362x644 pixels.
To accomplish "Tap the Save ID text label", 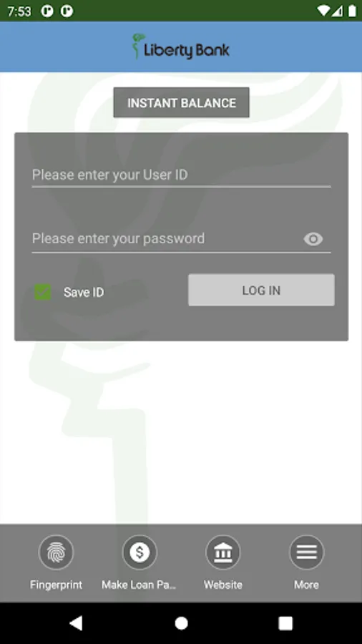I will tap(84, 293).
